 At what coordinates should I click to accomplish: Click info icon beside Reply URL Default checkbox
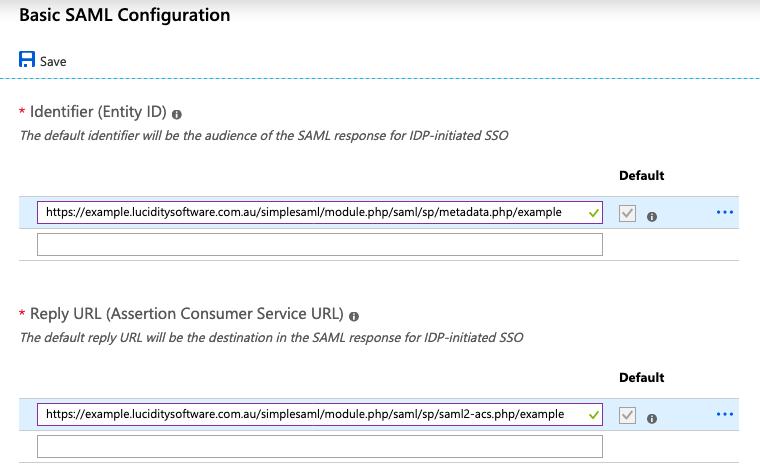651,416
